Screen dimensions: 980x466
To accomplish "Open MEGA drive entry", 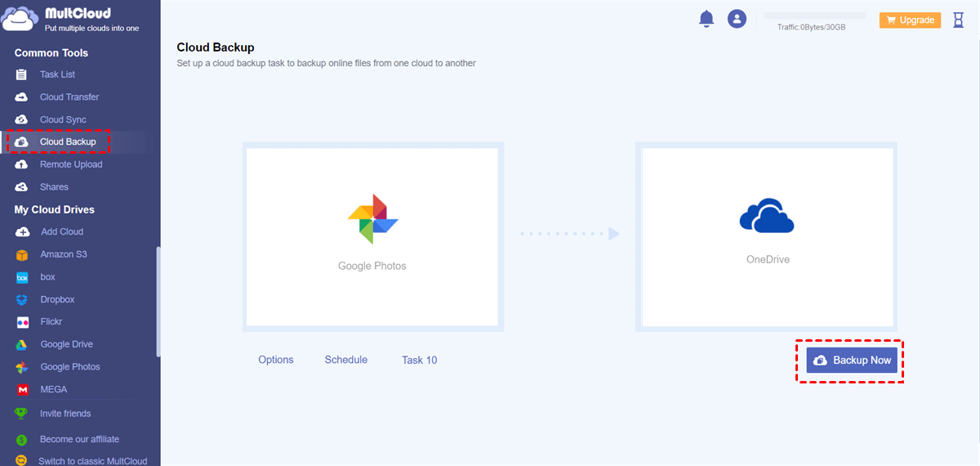I will (x=54, y=390).
